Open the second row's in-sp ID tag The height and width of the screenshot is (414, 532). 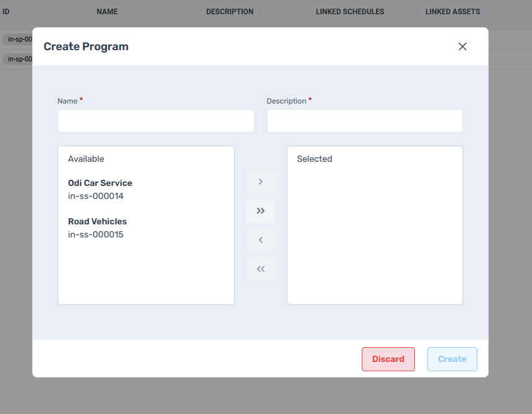[x=18, y=59]
